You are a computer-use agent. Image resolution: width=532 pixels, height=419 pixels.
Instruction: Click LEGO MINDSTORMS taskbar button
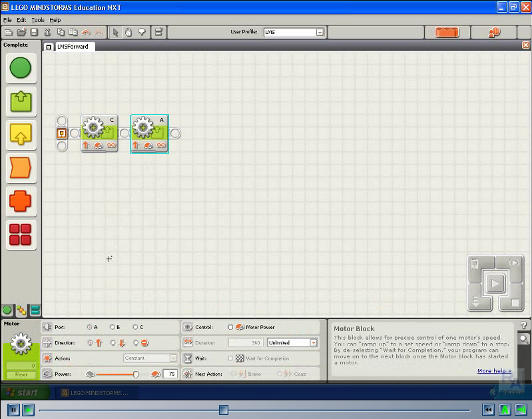coord(95,393)
